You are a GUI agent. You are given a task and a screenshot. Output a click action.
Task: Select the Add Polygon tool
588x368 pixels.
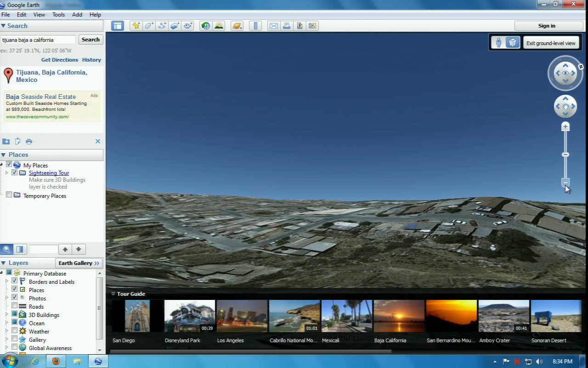click(x=149, y=26)
